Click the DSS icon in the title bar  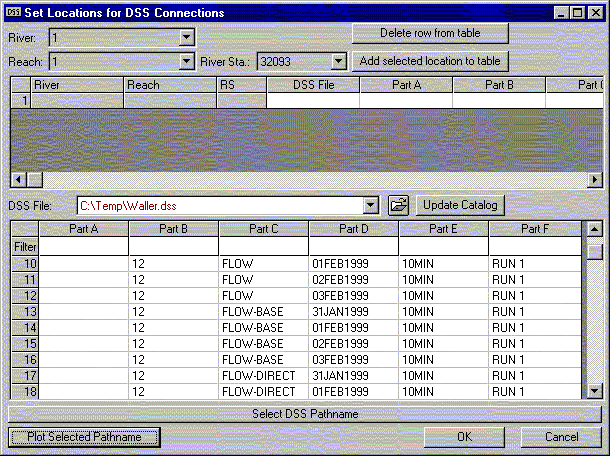pyautogui.click(x=11, y=12)
